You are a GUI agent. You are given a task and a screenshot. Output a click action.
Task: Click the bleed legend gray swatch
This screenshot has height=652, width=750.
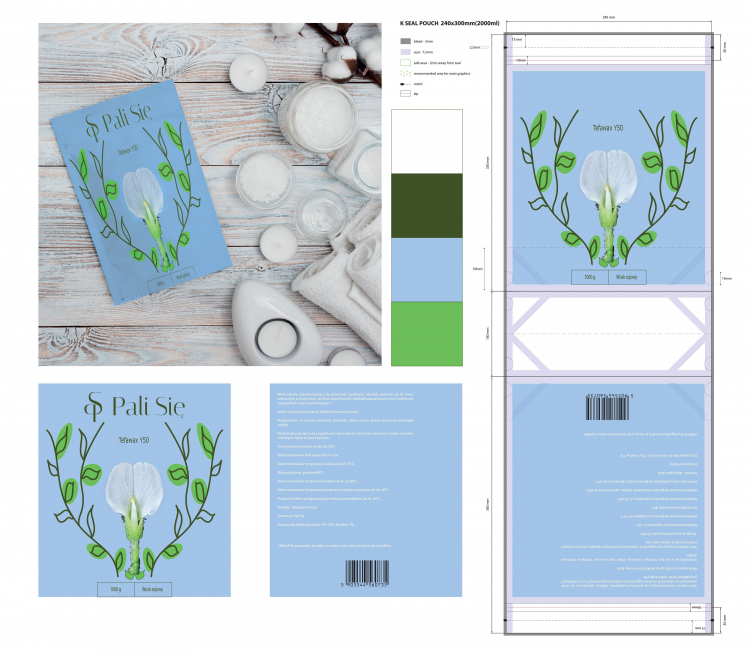click(404, 40)
